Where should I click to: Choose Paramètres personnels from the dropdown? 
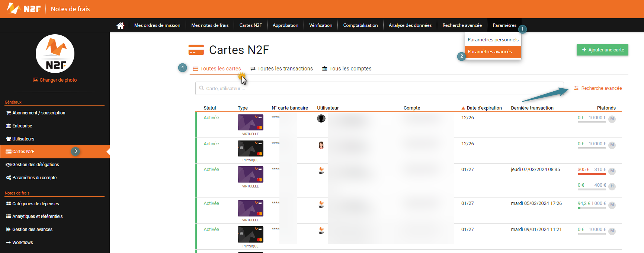(x=493, y=40)
